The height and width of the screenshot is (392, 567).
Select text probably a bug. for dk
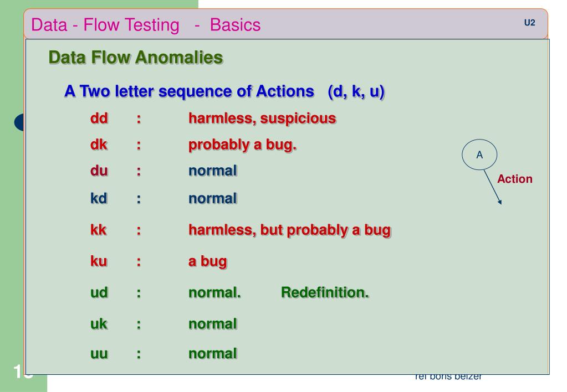(x=242, y=145)
